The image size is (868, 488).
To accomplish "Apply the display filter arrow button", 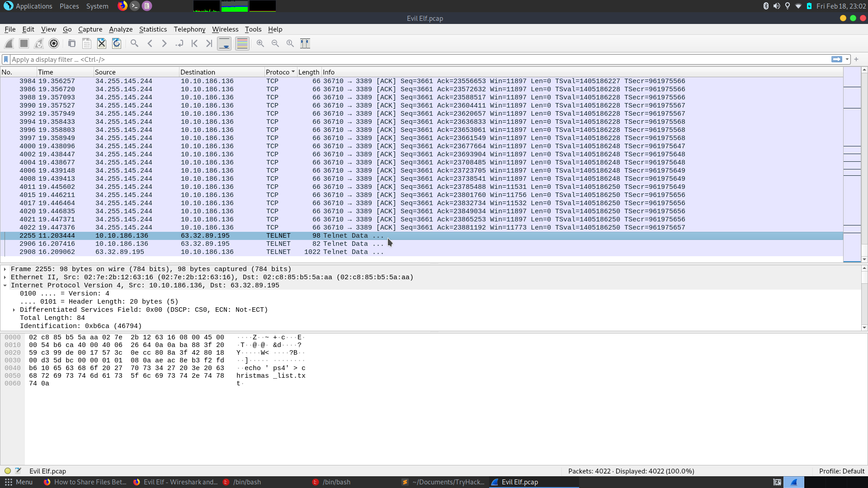I will coord(836,60).
